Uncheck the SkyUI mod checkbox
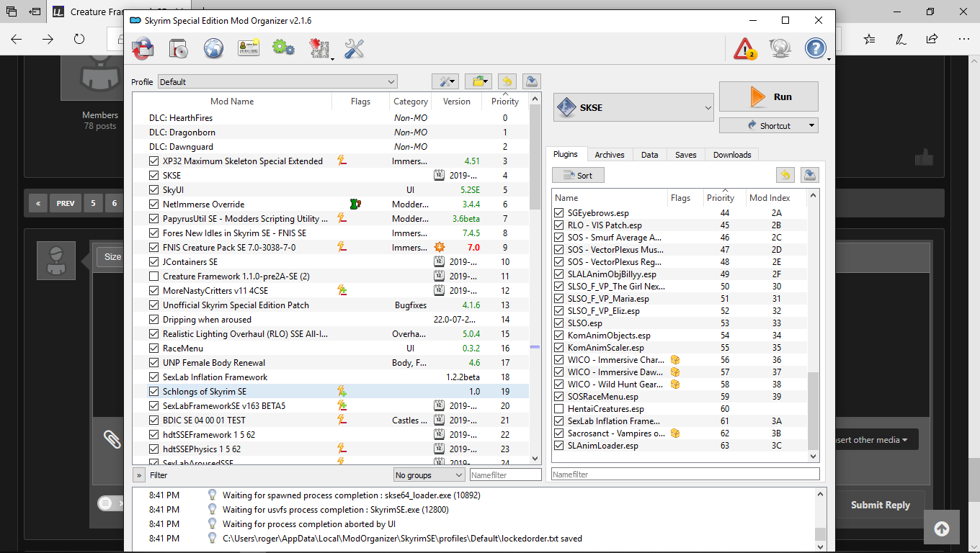980x553 pixels. tap(153, 189)
